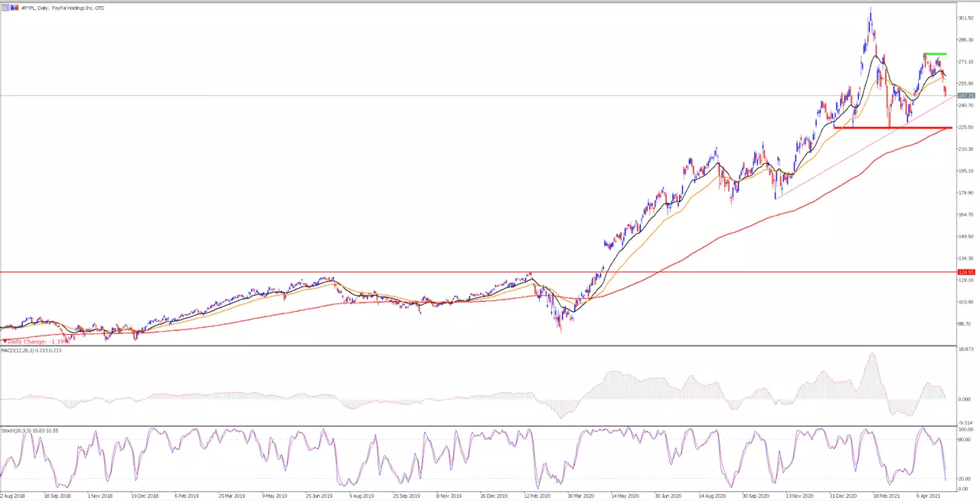Click the 6 Apr 2021 date label

pyautogui.click(x=930, y=496)
